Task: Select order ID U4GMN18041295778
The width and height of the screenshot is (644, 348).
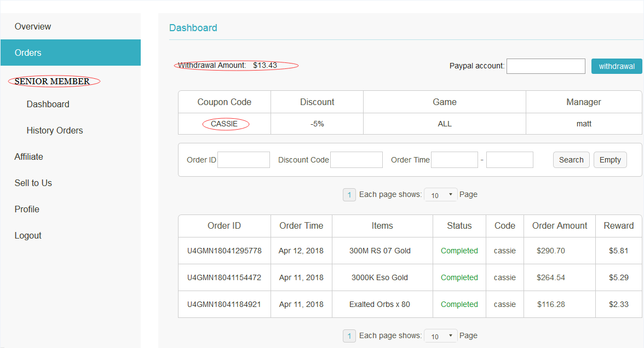Action: coord(225,251)
